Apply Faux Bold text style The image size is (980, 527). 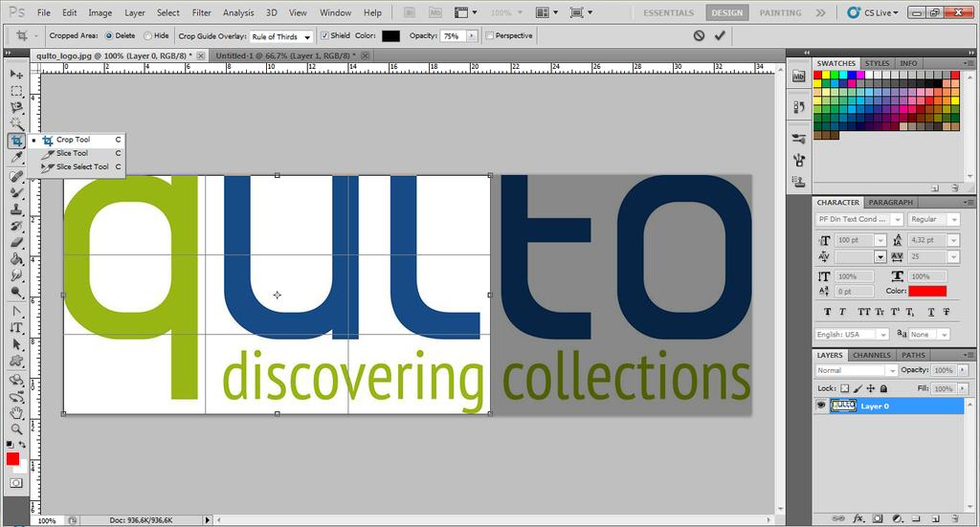pyautogui.click(x=828, y=312)
